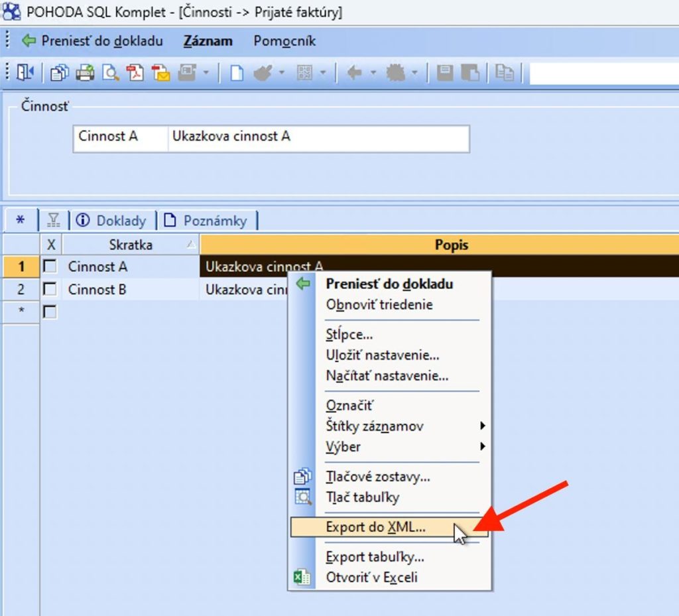
Task: Open the Pomocník menu
Action: 284,40
